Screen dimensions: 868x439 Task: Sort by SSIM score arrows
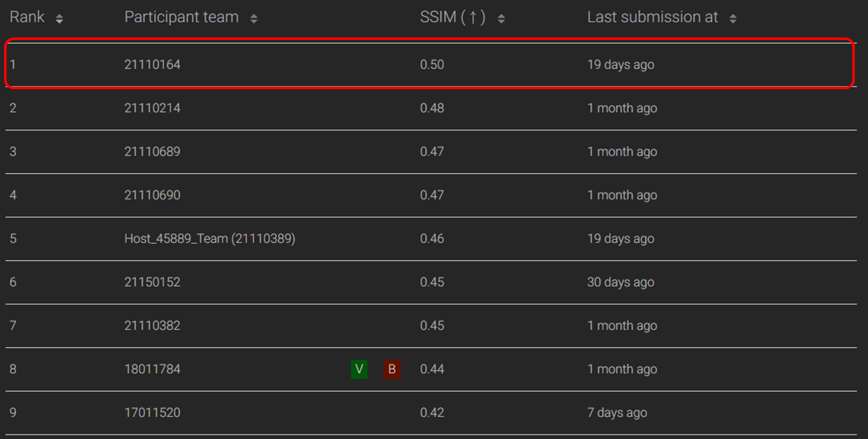pos(501,19)
